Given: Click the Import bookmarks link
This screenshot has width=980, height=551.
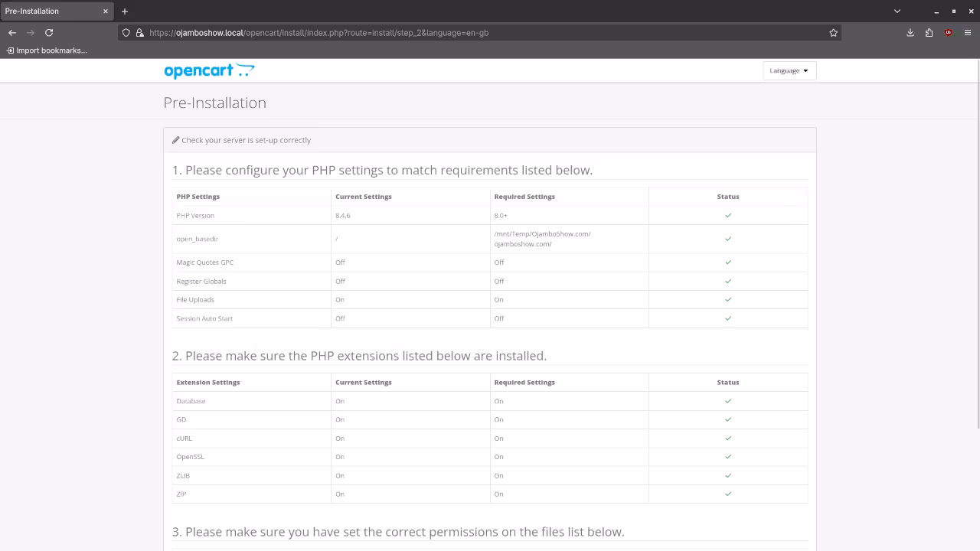Looking at the screenshot, I should point(47,51).
